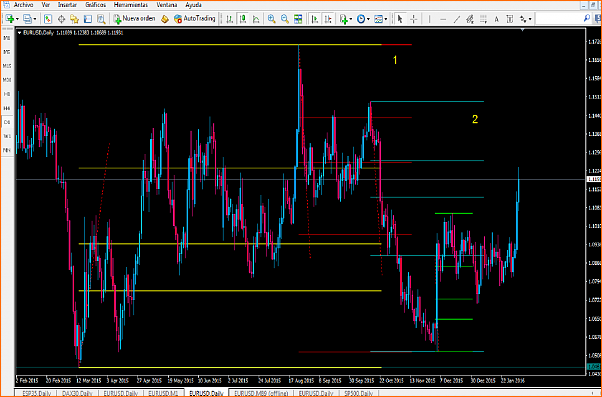Viewport: 602px width, 397px height.
Task: Switch chart to D1 timeframe
Action: 7,122
